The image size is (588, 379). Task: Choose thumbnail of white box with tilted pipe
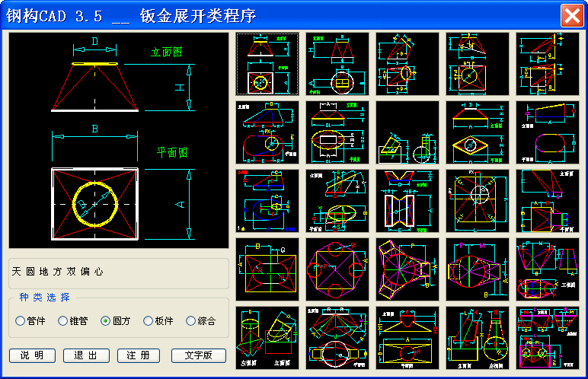click(x=407, y=132)
